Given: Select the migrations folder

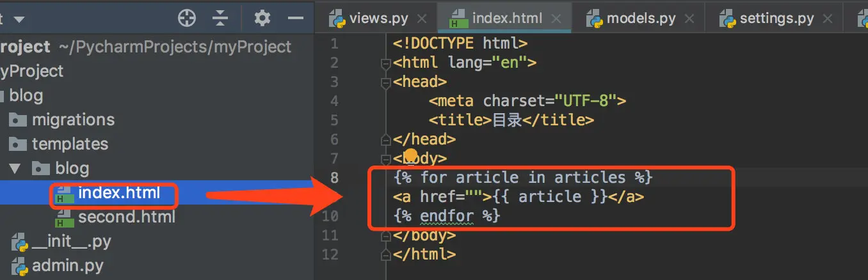Looking at the screenshot, I should point(73,120).
